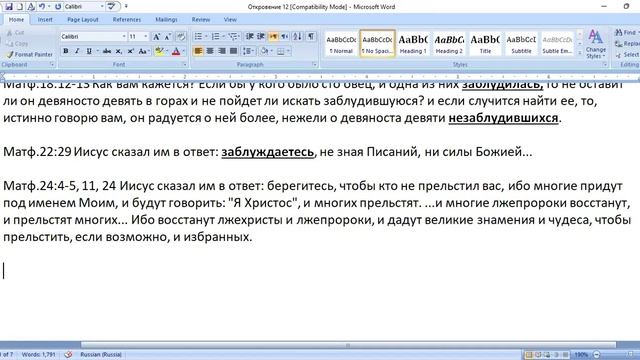This screenshot has height=360, width=640.
Task: Decrease the paragraph indent
Action: tap(249, 37)
